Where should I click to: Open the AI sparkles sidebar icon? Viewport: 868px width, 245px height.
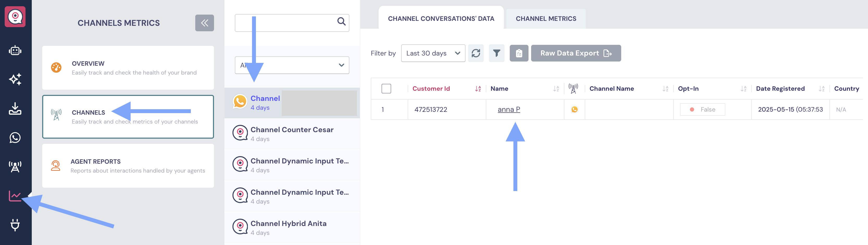(x=15, y=79)
